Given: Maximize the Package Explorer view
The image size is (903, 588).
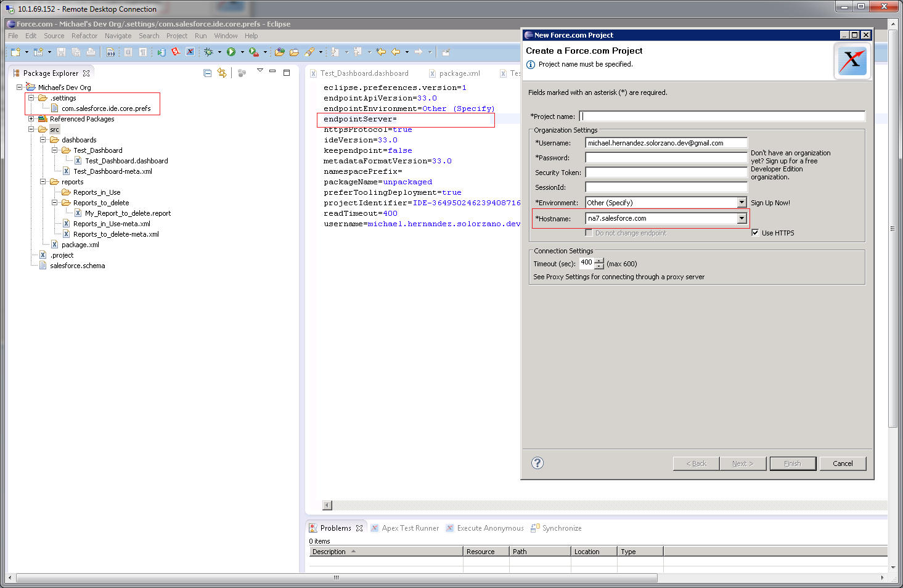Looking at the screenshot, I should tap(287, 72).
